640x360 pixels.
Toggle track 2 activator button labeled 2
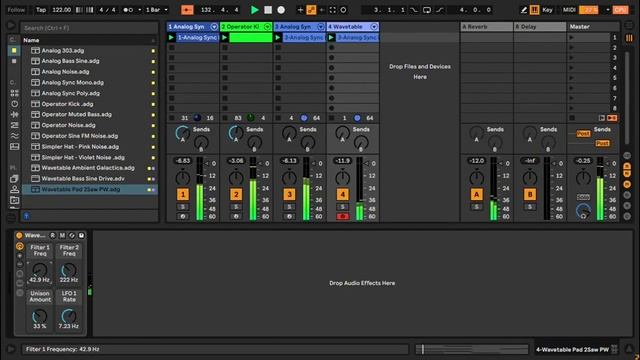click(236, 194)
